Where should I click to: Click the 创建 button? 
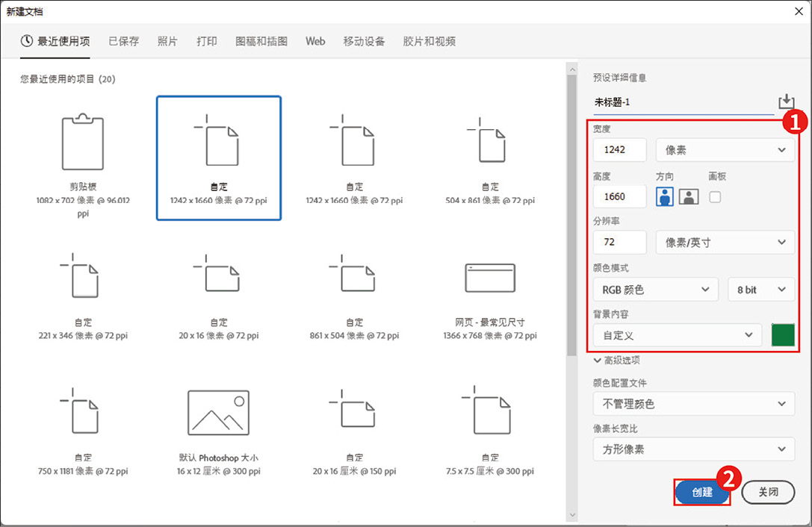(x=702, y=493)
